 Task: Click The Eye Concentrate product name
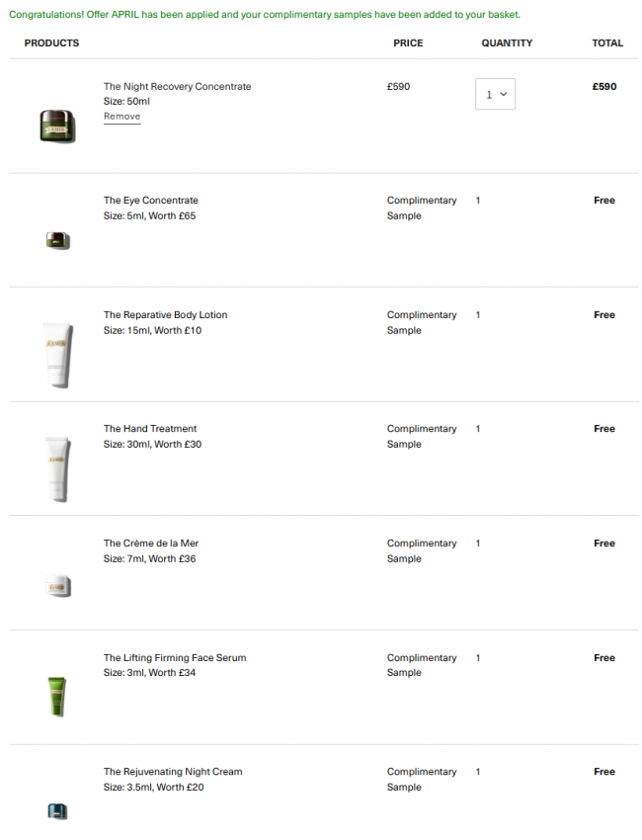click(150, 201)
